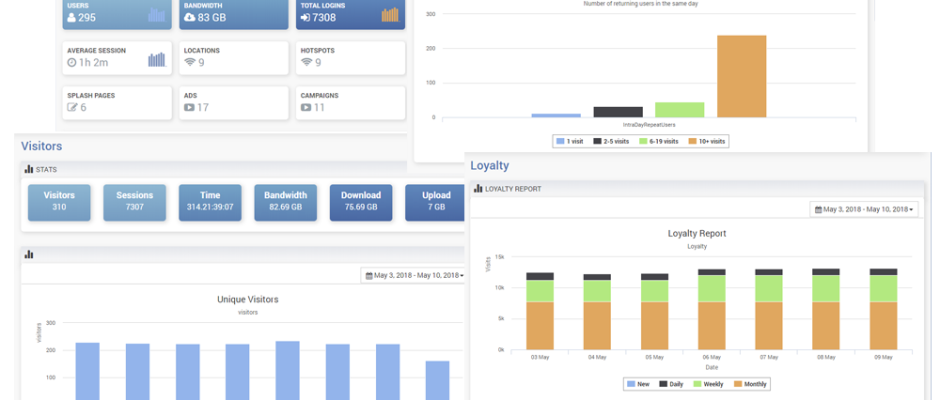Click the Users card mini bar chart

point(156,15)
